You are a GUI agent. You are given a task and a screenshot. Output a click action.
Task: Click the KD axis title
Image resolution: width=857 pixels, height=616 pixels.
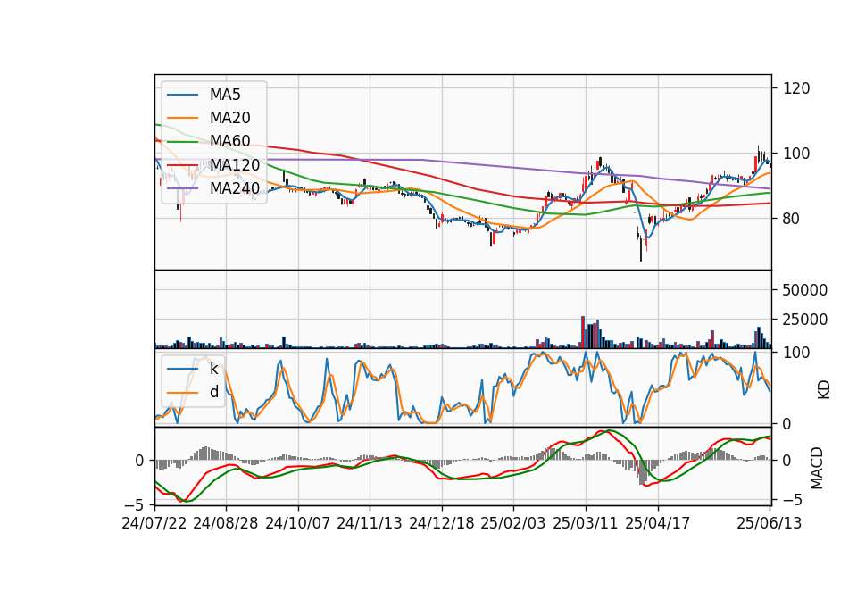click(x=823, y=390)
